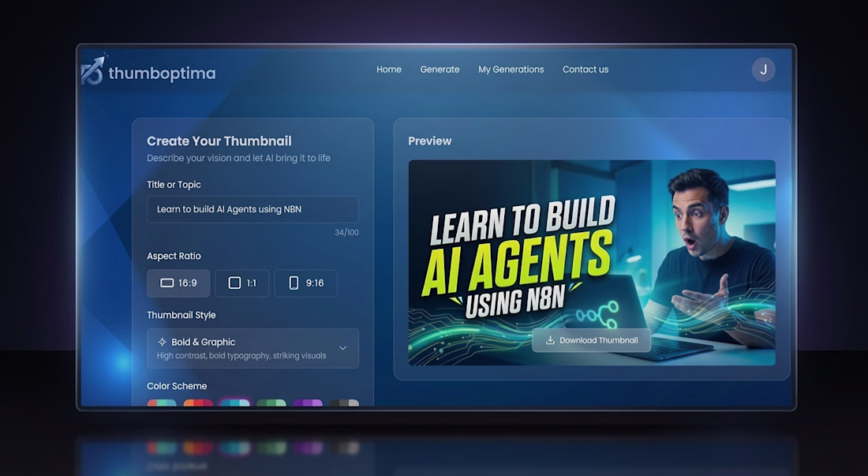The width and height of the screenshot is (868, 476).
Task: Click the square icon for 1:1 ratio
Action: click(x=234, y=283)
